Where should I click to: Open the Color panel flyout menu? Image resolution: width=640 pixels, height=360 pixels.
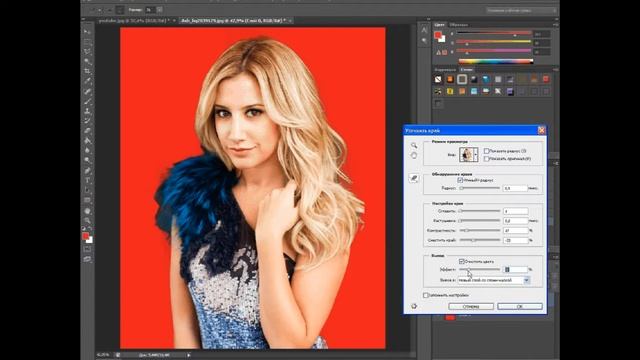pyautogui.click(x=555, y=25)
